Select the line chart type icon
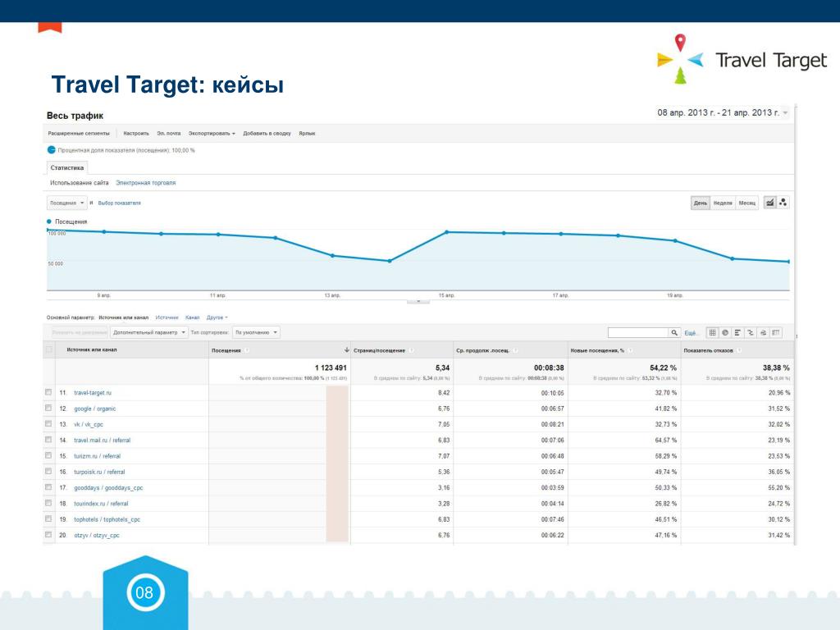 tap(769, 203)
